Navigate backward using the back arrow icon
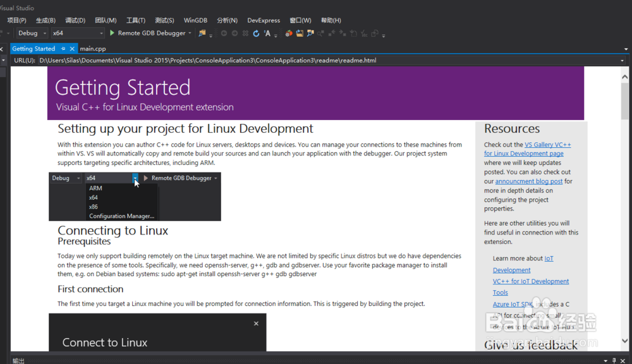The height and width of the screenshot is (364, 632). point(223,33)
